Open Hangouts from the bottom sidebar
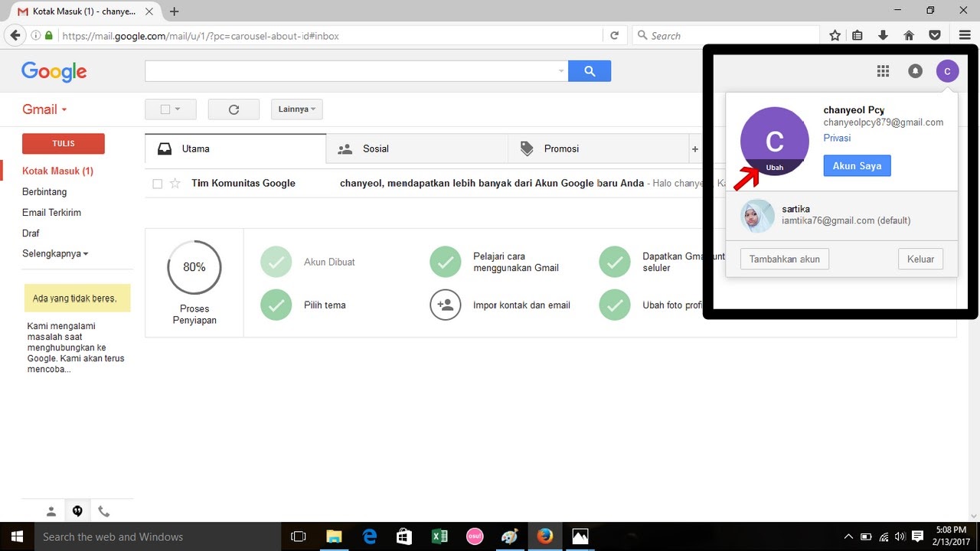 (77, 510)
